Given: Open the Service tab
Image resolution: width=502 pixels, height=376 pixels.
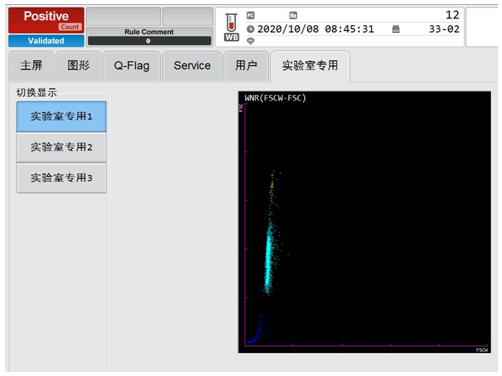Looking at the screenshot, I should 192,66.
